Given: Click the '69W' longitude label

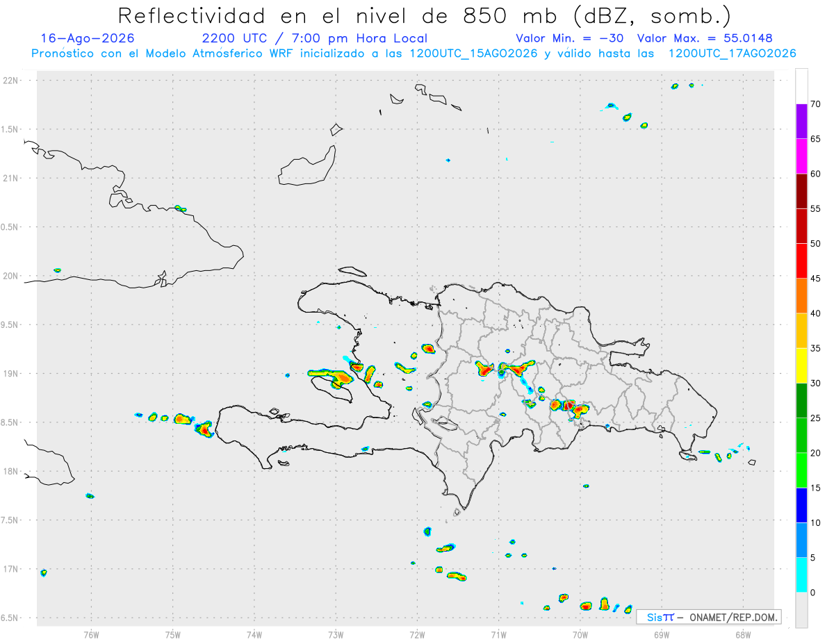Looking at the screenshot, I should [x=662, y=634].
